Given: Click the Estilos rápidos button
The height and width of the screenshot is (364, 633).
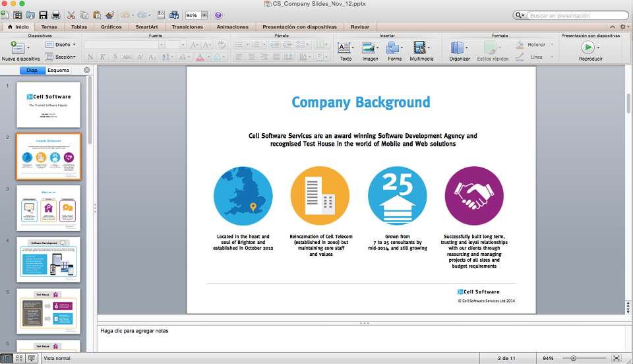Looking at the screenshot, I should [x=493, y=51].
